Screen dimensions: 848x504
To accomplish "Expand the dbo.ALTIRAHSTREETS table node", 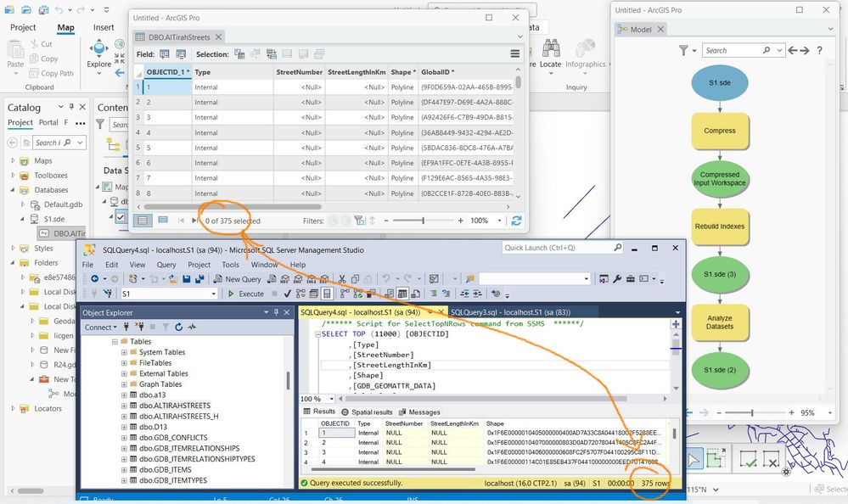I will tap(124, 406).
